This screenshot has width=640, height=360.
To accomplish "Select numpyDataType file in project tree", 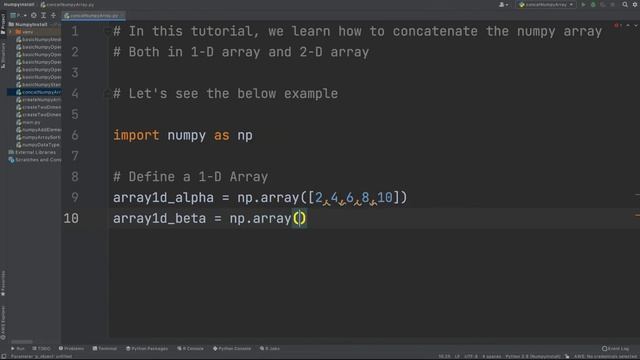I will coord(38,145).
